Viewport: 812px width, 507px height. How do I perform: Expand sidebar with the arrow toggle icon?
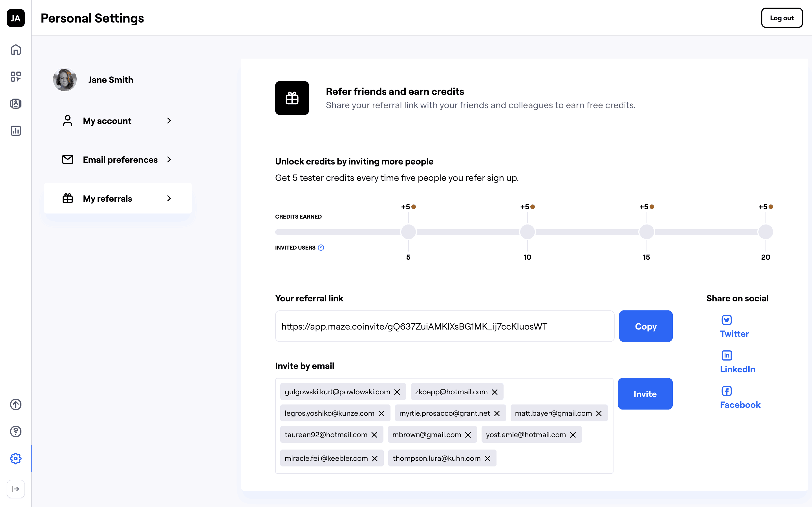[16, 489]
